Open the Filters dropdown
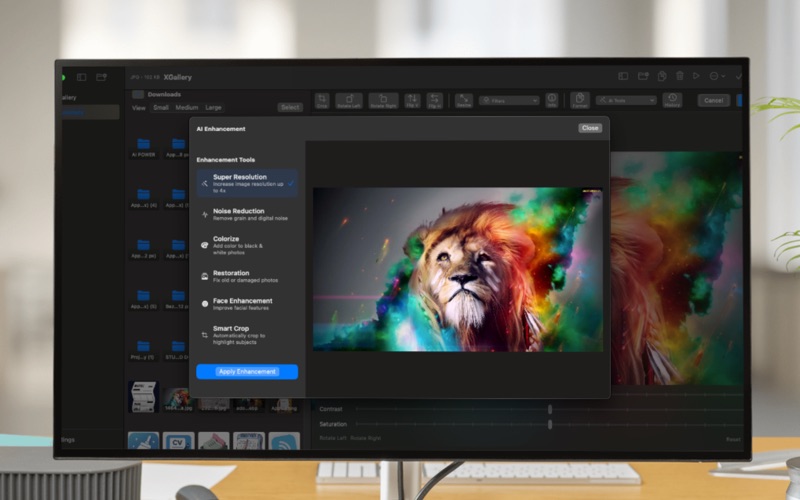 coord(509,101)
